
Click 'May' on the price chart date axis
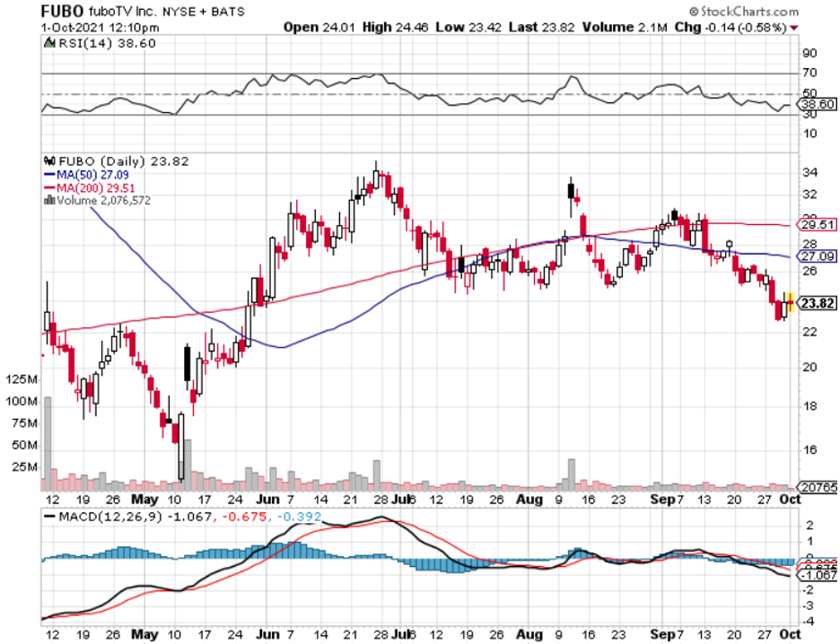click(144, 500)
